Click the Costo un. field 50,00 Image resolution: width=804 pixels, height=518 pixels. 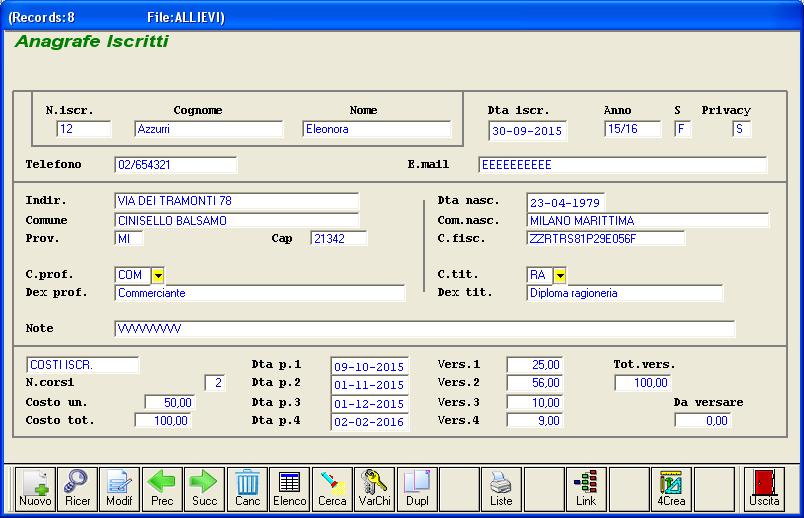pos(170,403)
